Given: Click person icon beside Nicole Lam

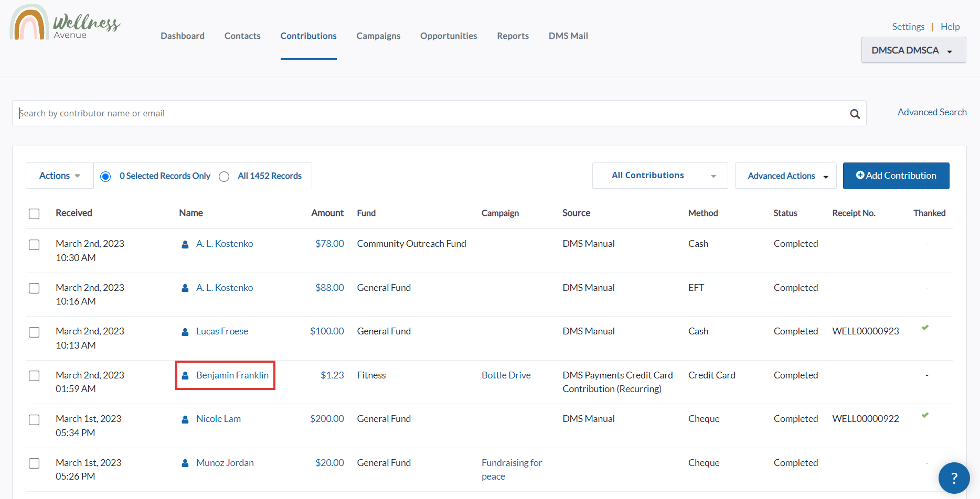Looking at the screenshot, I should (x=185, y=419).
